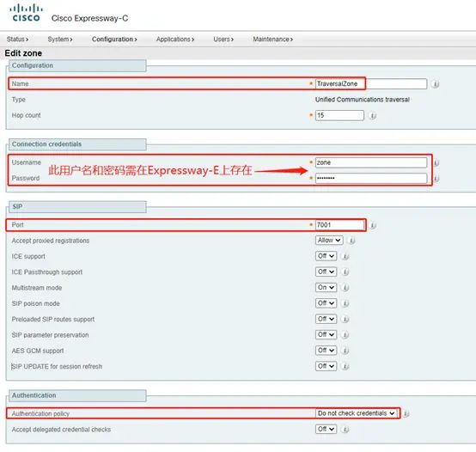Click the Hop count label
Viewport: 476px width, 452px height.
pyautogui.click(x=26, y=115)
